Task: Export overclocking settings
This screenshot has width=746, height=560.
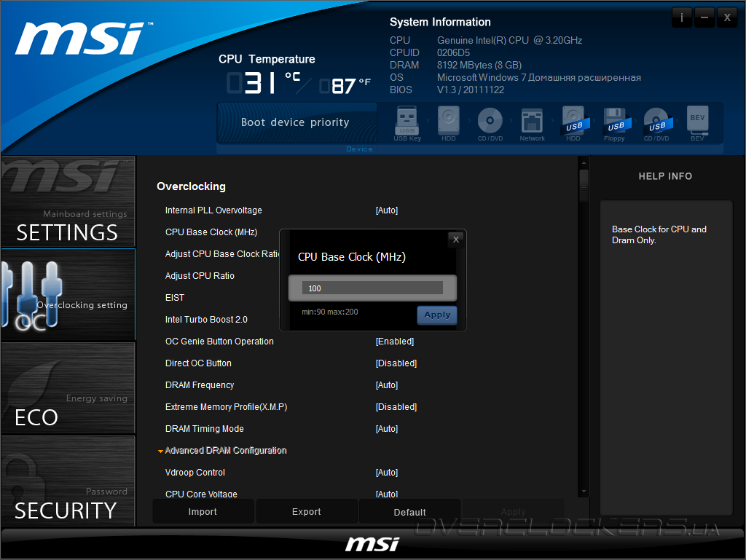Action: (307, 511)
